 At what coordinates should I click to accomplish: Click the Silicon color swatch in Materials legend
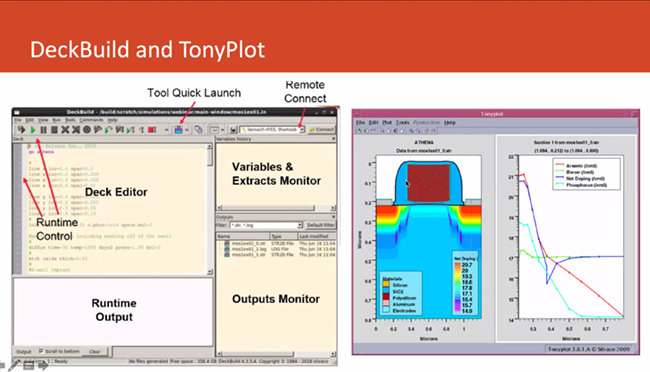386,285
